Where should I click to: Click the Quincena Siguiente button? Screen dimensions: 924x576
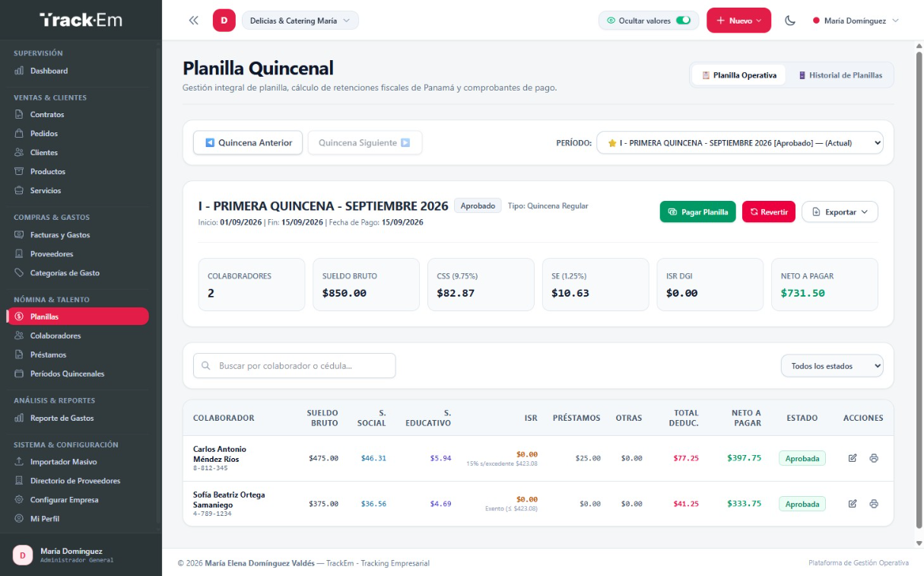(364, 142)
